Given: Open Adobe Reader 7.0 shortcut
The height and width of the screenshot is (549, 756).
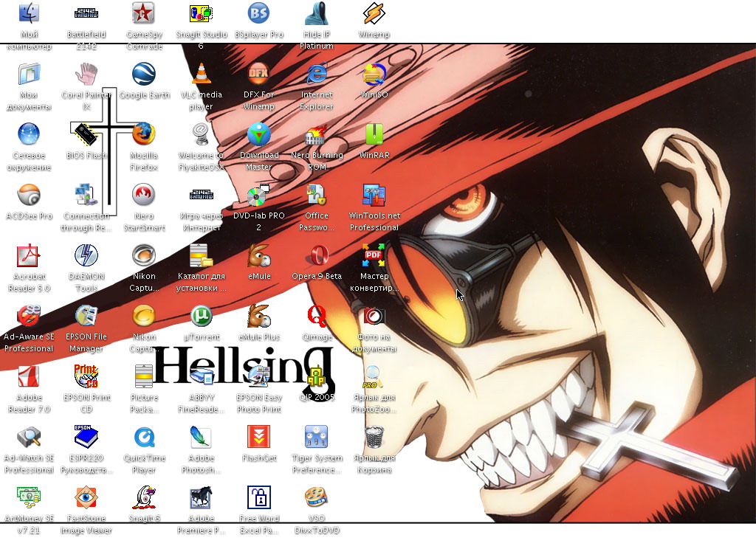Looking at the screenshot, I should point(29,376).
